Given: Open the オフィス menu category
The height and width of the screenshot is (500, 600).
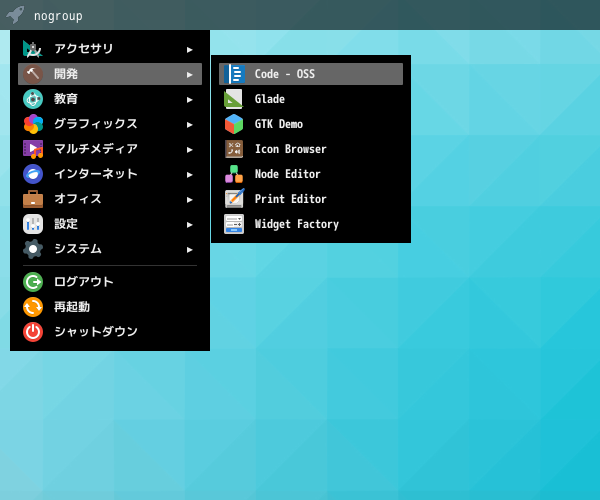Looking at the screenshot, I should tap(110, 199).
